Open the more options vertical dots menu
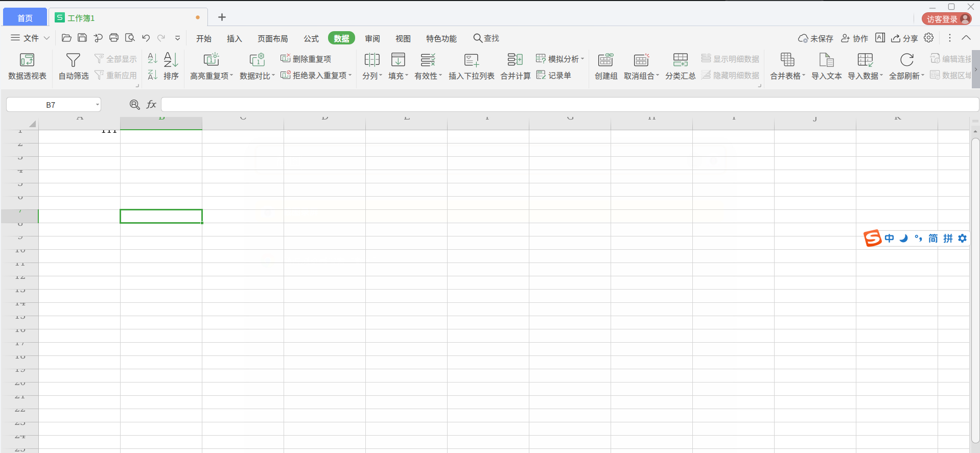Viewport: 980px width, 453px height. coord(950,38)
